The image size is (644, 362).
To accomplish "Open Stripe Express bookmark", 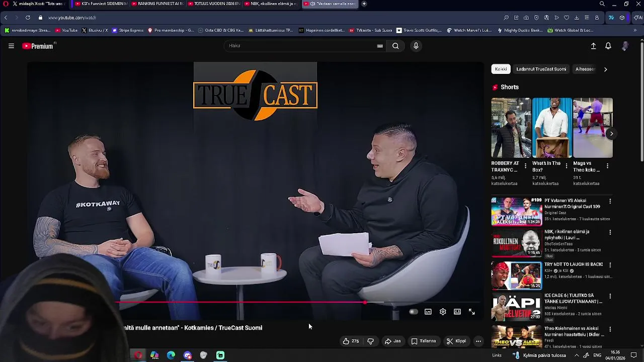I will [x=128, y=30].
